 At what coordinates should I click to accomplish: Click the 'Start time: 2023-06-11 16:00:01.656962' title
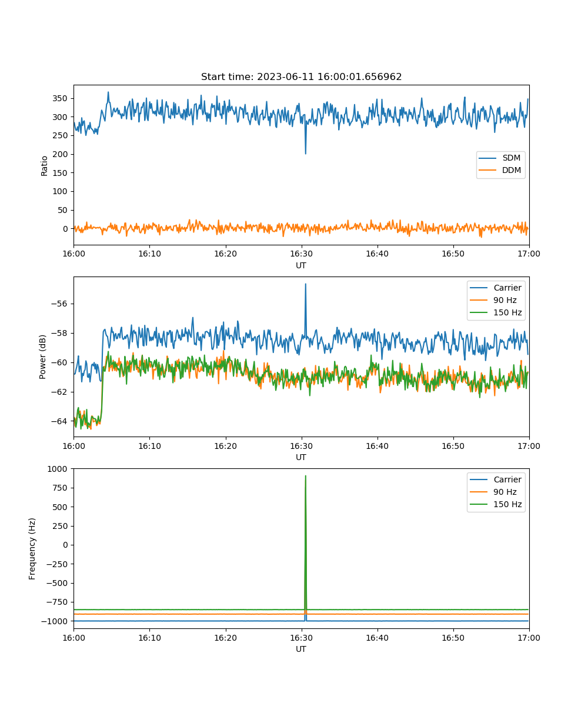point(301,77)
